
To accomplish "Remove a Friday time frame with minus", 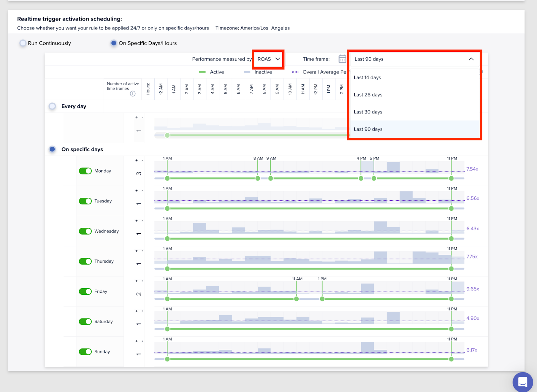I will (x=142, y=281).
